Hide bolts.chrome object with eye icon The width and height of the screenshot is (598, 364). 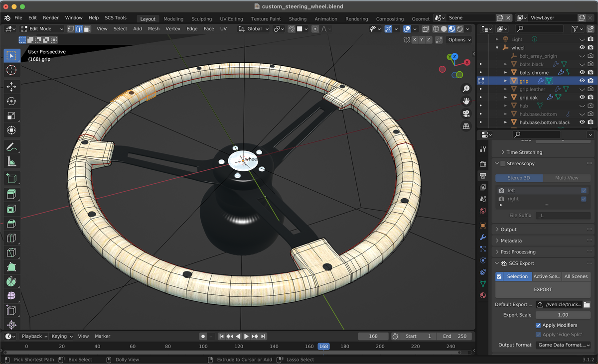pos(582,72)
